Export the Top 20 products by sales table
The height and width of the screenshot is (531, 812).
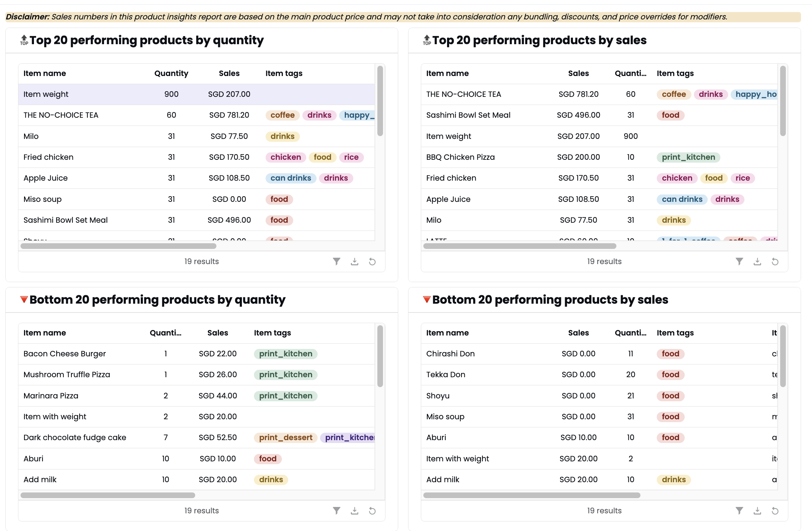(x=757, y=262)
